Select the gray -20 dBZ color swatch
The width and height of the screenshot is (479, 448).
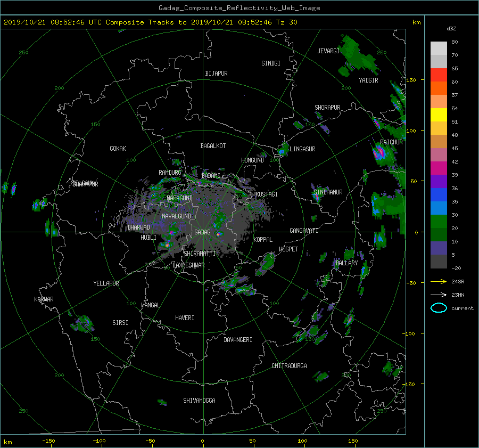pos(439,262)
